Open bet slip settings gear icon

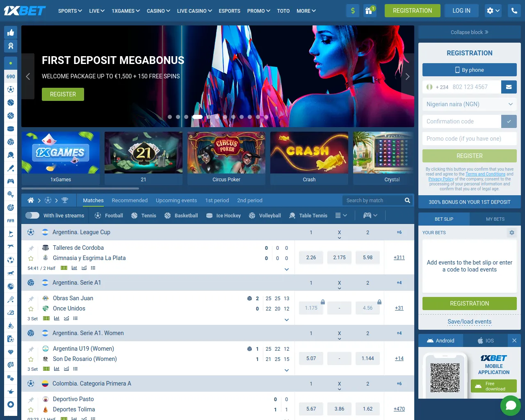pos(512,233)
